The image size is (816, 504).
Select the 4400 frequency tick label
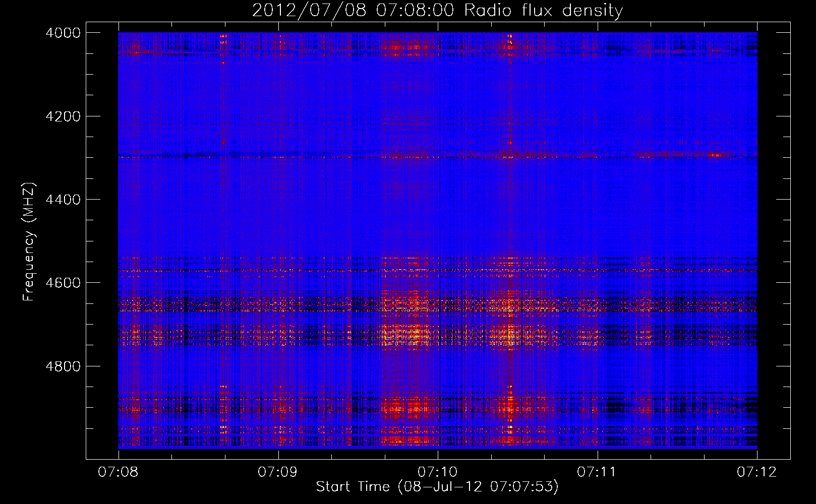click(x=63, y=200)
